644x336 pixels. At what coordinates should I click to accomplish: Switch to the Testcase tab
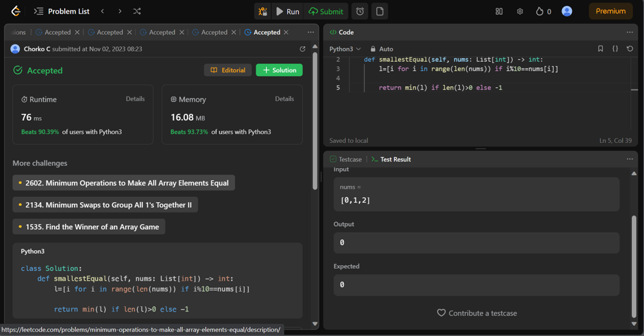point(345,159)
